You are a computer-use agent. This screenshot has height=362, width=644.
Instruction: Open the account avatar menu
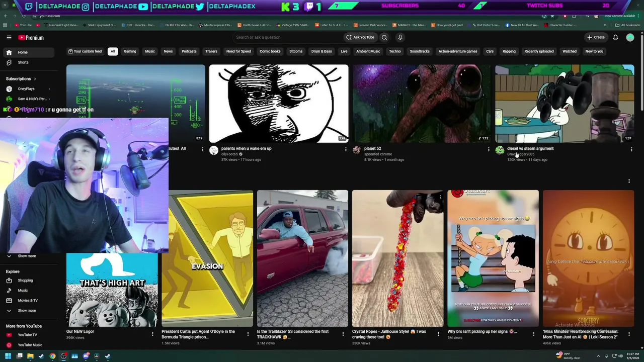(630, 37)
